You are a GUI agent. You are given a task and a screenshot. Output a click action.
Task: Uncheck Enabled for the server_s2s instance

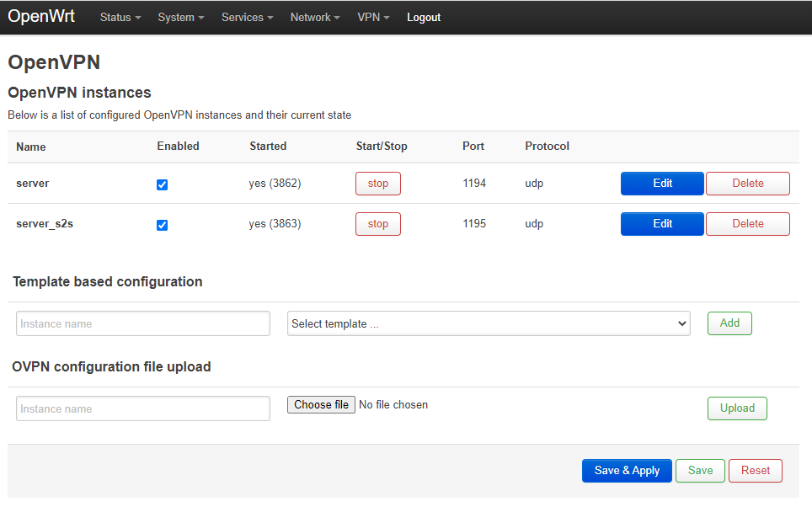point(162,225)
